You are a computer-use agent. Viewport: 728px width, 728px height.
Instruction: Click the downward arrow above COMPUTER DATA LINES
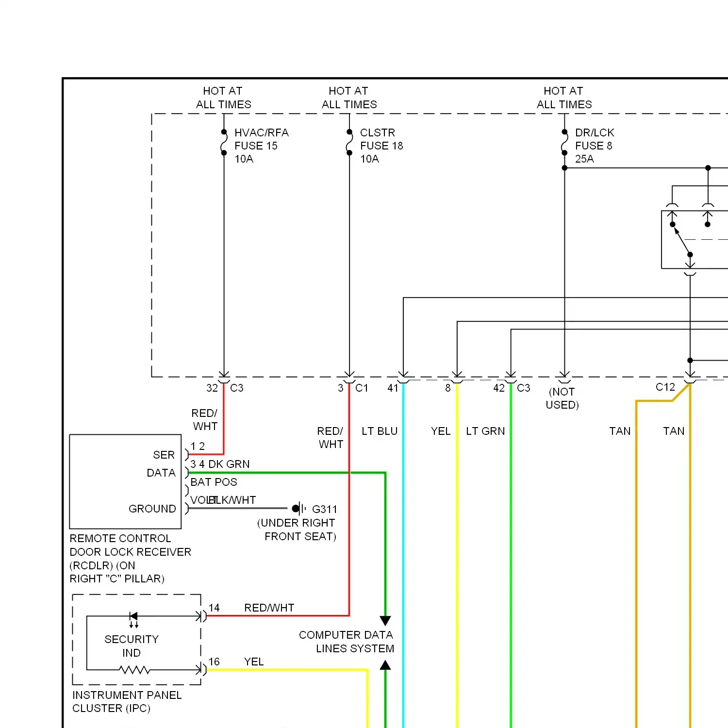(x=385, y=621)
